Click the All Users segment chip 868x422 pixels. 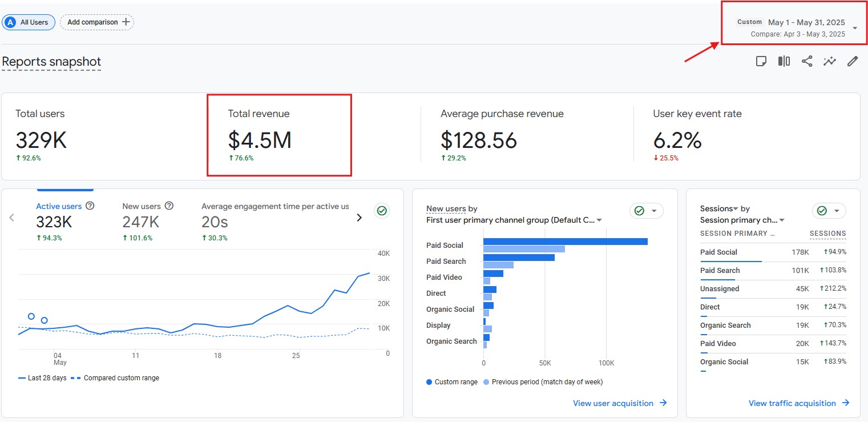click(29, 22)
